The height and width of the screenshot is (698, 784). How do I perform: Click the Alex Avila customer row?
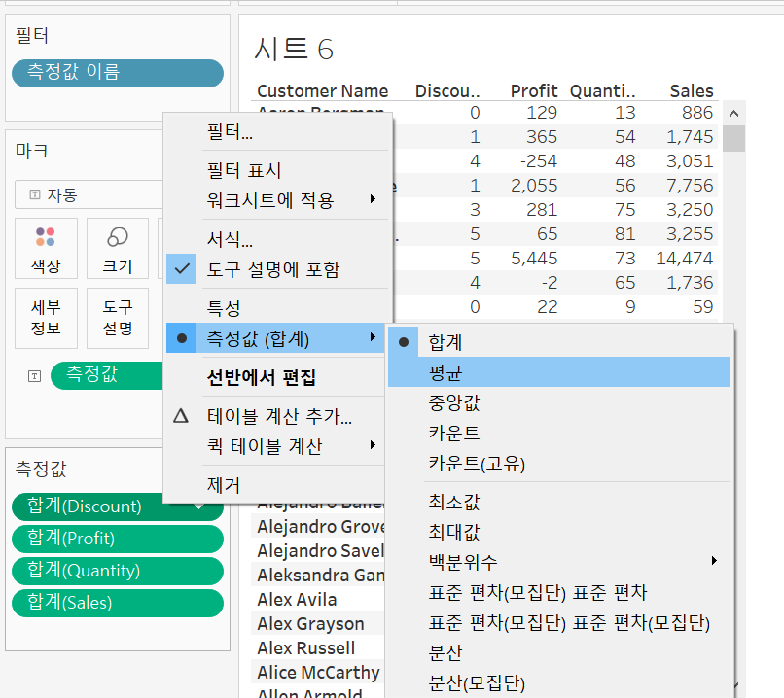point(297,599)
